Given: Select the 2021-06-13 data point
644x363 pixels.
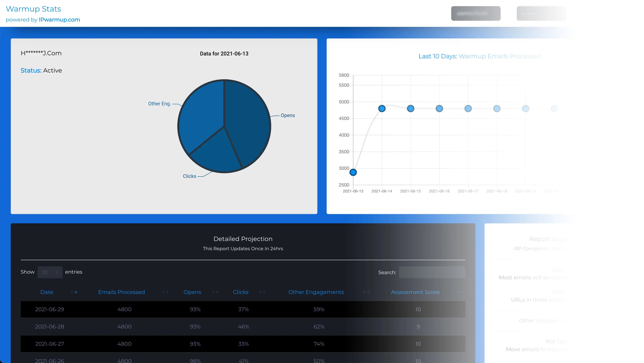Looking at the screenshot, I should point(353,172).
